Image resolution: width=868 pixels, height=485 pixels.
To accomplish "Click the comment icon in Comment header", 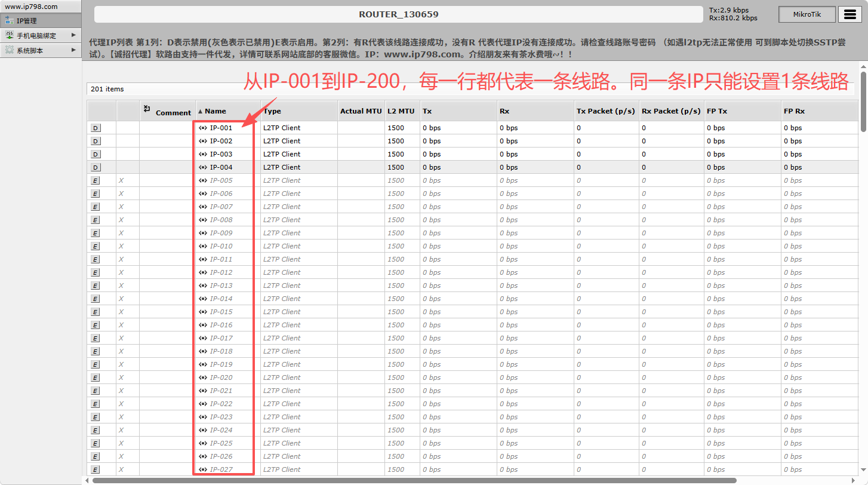I will coord(147,109).
